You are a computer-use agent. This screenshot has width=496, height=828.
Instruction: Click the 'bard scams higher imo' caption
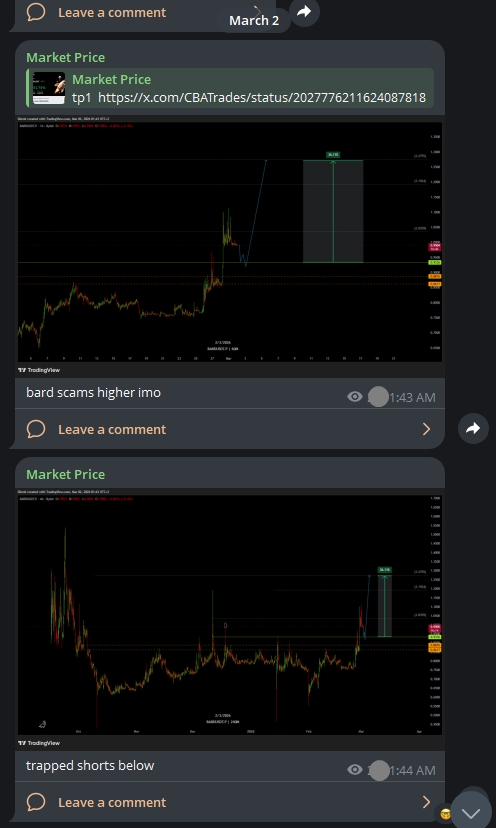coord(93,392)
